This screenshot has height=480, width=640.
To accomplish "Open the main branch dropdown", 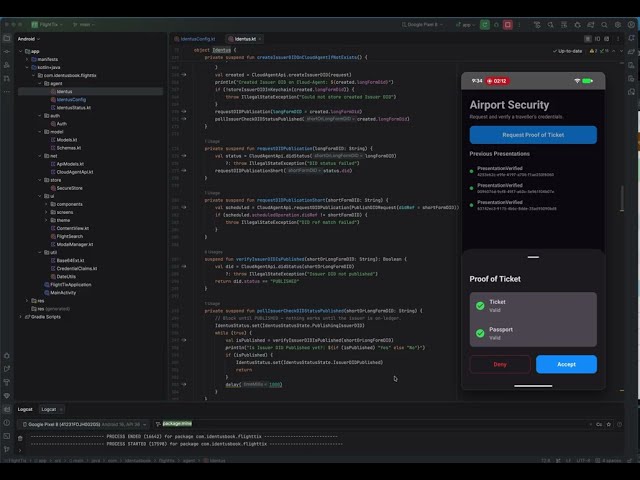I will pos(83,24).
